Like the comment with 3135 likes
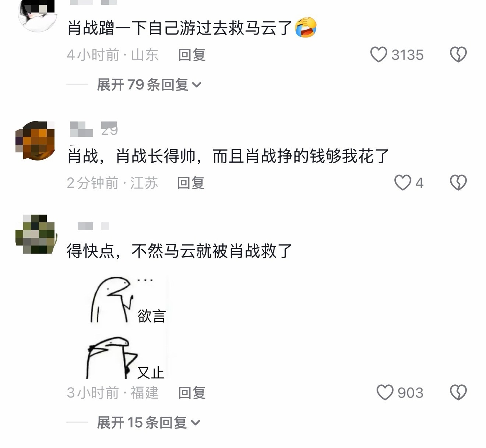The width and height of the screenshot is (486, 448). pos(378,55)
